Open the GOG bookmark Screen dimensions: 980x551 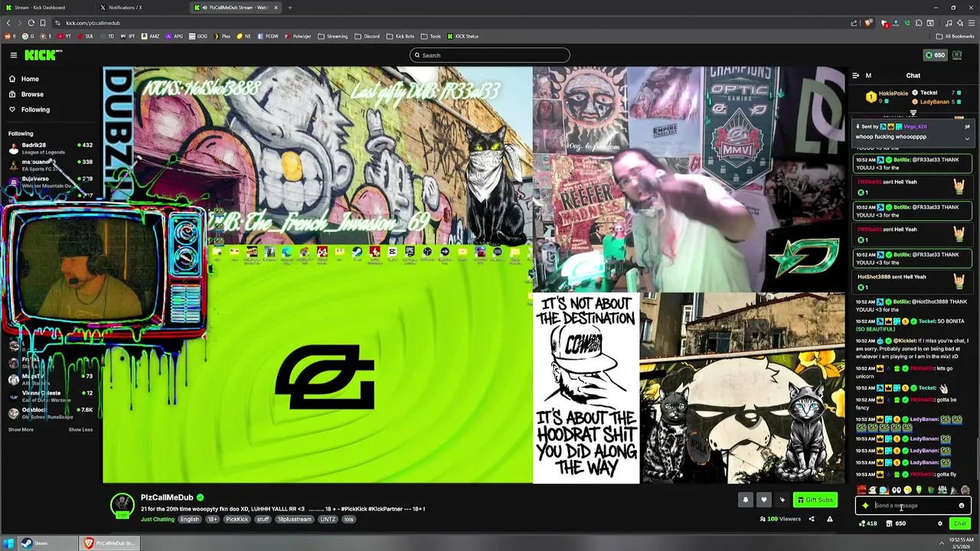(x=198, y=36)
